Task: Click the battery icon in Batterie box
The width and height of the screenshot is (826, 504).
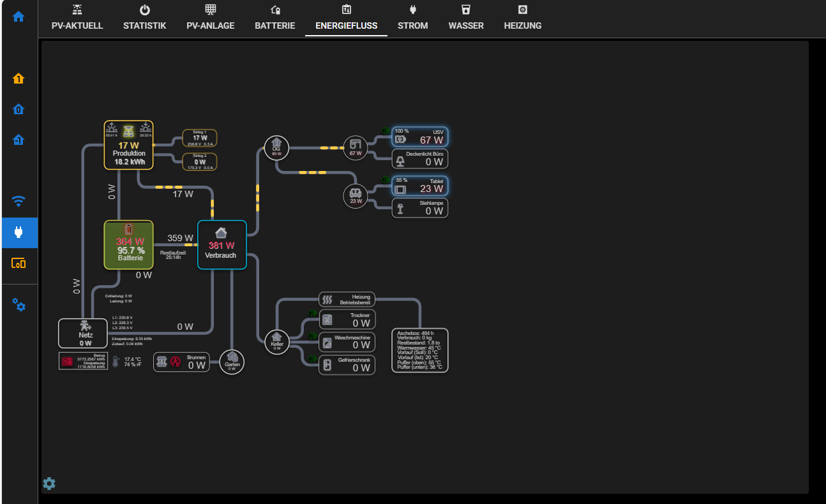Action: [129, 229]
